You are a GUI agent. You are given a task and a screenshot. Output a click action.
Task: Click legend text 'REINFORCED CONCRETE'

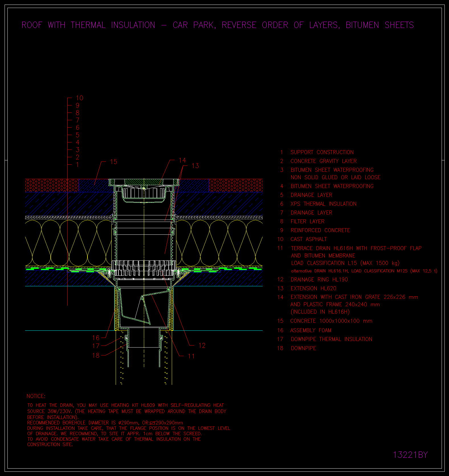[x=320, y=230]
